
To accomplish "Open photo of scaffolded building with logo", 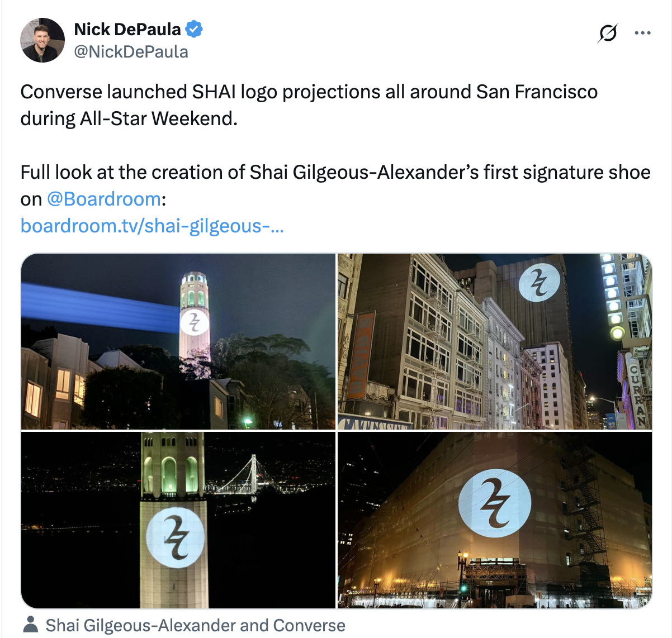I will click(495, 520).
